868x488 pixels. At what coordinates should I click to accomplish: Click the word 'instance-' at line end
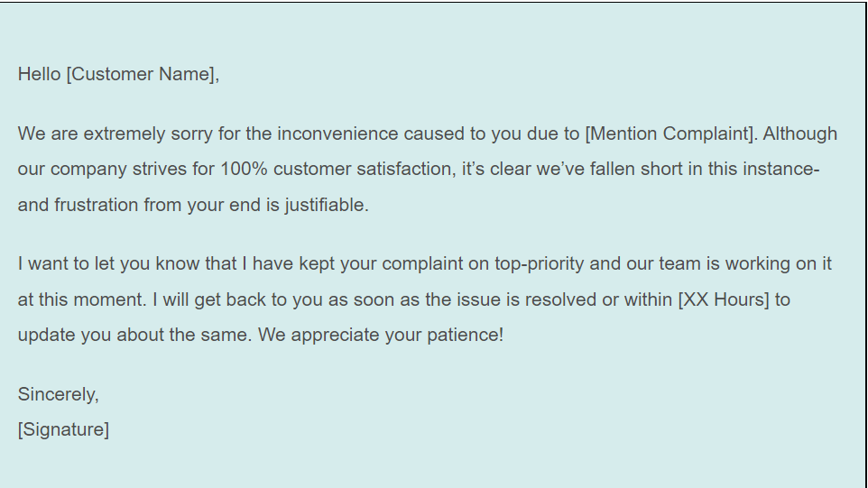coord(781,169)
